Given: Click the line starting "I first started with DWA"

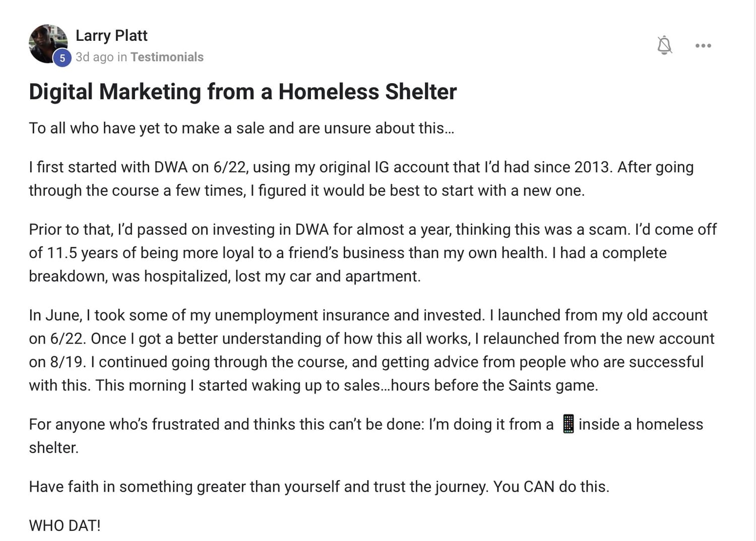Looking at the screenshot, I should click(x=361, y=167).
